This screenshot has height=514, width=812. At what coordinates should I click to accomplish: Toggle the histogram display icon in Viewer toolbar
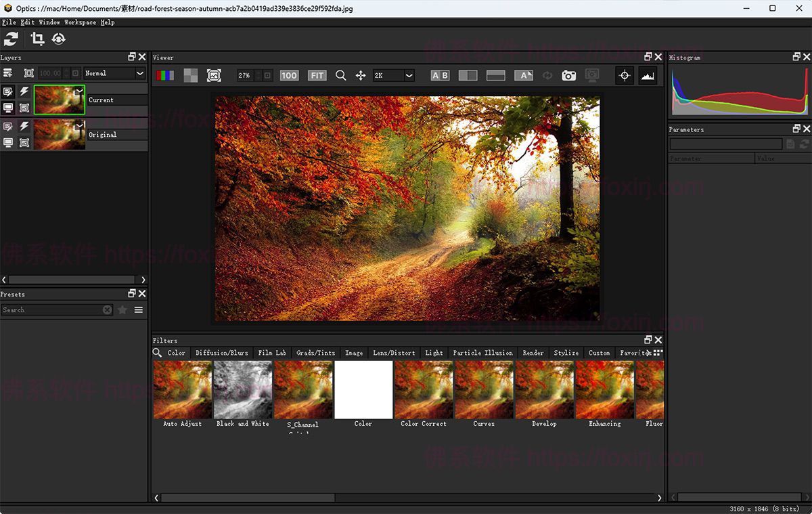pyautogui.click(x=647, y=75)
